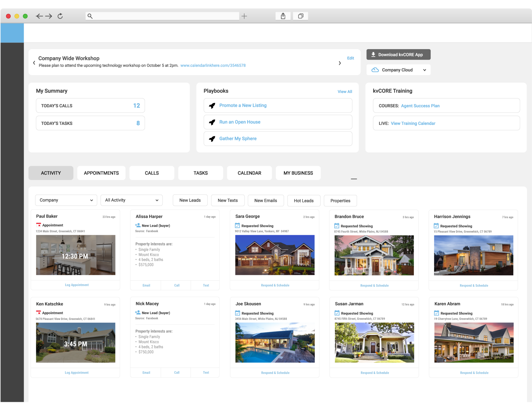Click the new lead person icon on Alissa Harper's card
The height and width of the screenshot is (404, 532).
(138, 225)
